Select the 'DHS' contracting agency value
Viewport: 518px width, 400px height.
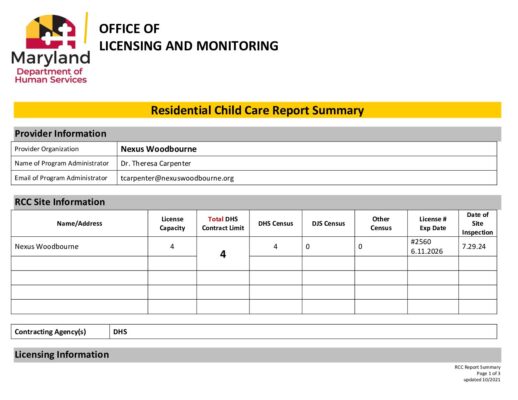[x=120, y=332]
